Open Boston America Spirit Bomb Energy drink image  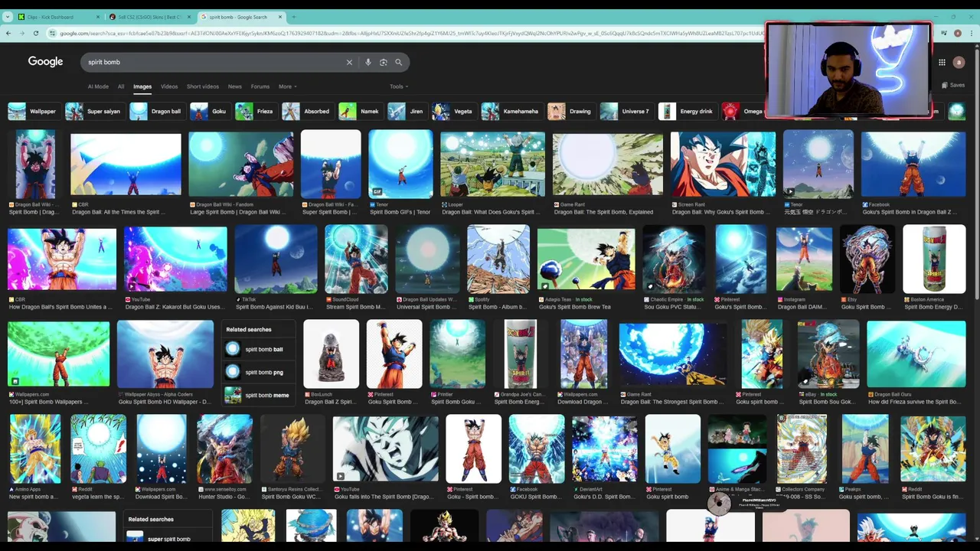(x=934, y=259)
